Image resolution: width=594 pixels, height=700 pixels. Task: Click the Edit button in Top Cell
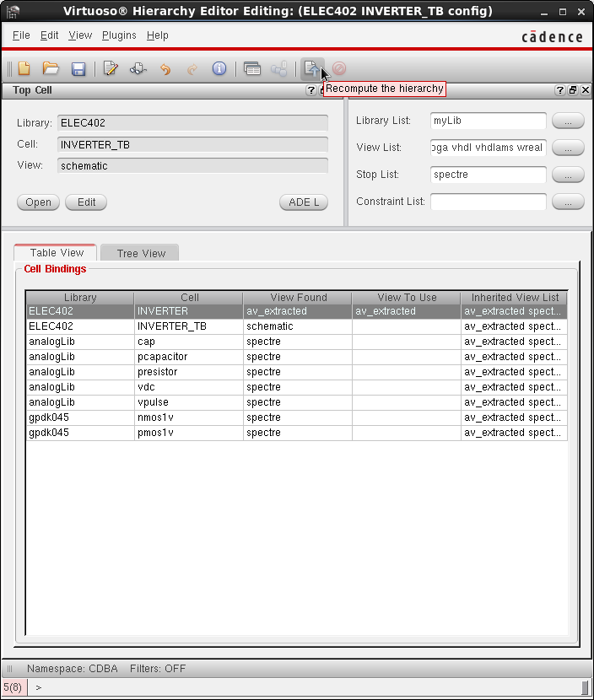tap(86, 202)
